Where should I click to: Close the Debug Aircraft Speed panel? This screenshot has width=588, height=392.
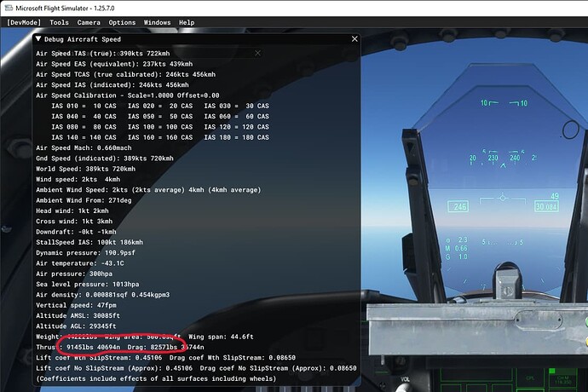355,38
